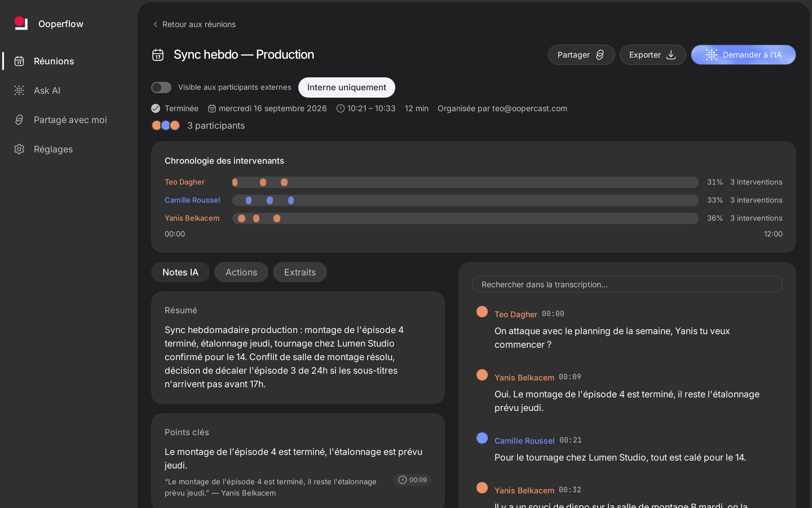
Task: Click the clock icon next to 10:21 – 10:33
Action: 340,109
